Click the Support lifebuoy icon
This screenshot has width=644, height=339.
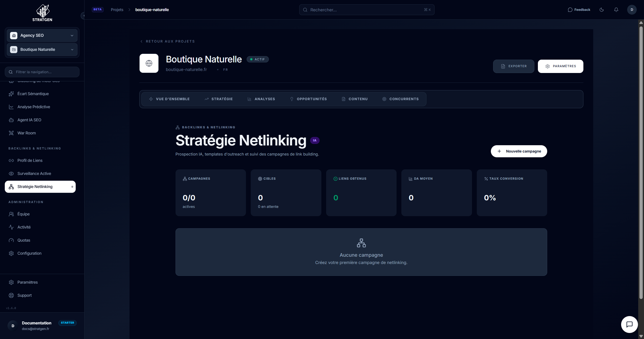pyautogui.click(x=11, y=295)
